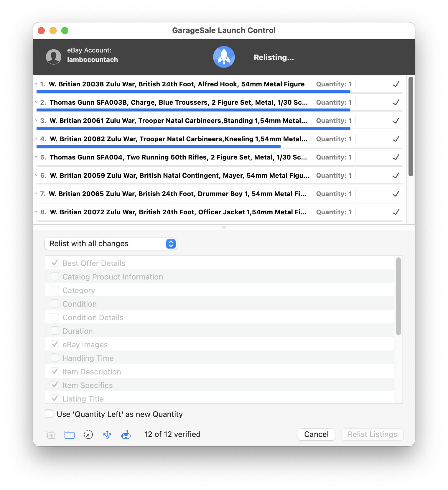Viewport: 448px width, 490px height.
Task: Select 'W. Britian 20061' Standing listing title
Action: tap(178, 121)
